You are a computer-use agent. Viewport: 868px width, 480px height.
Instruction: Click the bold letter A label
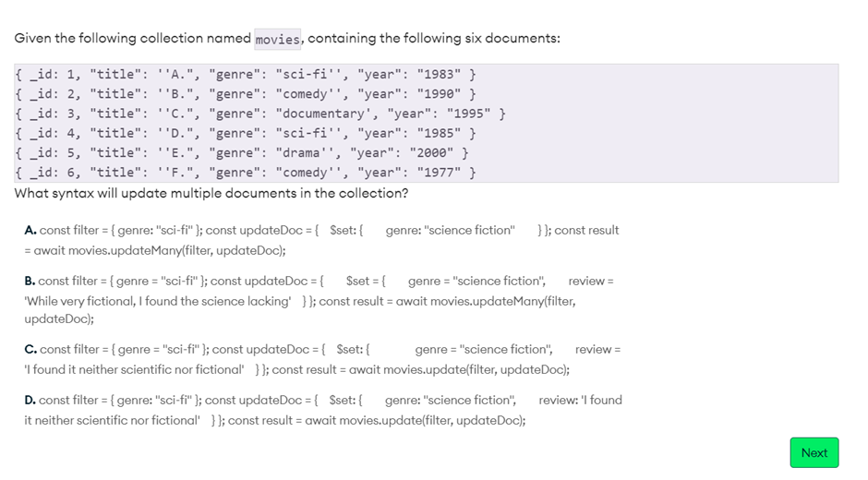(x=30, y=231)
